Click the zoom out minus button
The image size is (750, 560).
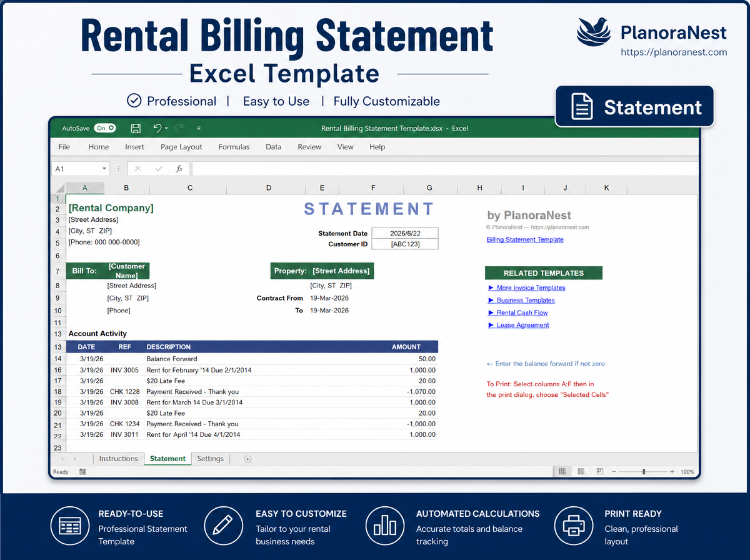coord(614,472)
